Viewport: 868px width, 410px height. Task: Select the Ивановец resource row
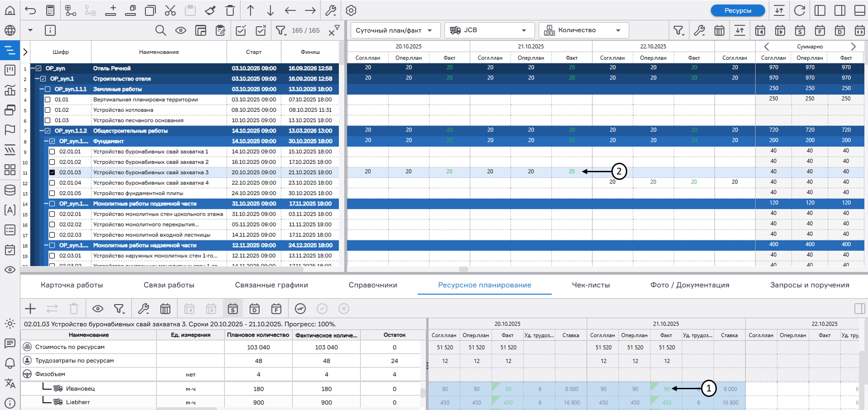coord(81,388)
